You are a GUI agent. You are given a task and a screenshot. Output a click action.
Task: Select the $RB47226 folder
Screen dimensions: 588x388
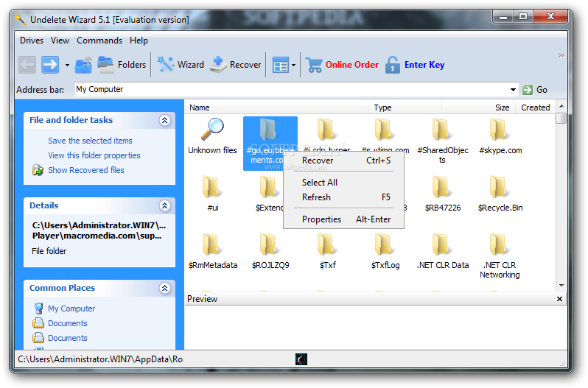pyautogui.click(x=443, y=194)
